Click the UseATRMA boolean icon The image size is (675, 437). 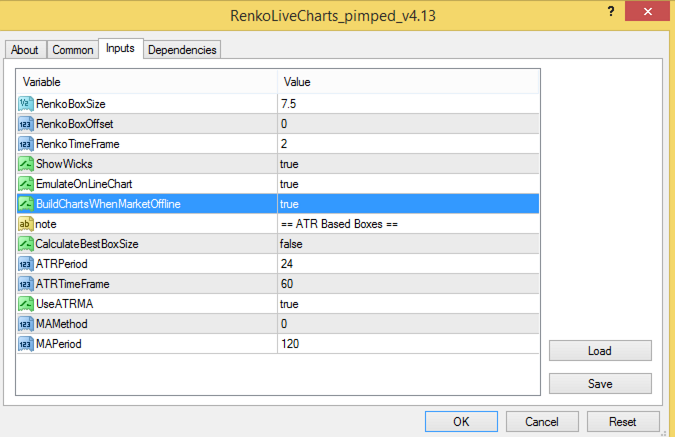click(x=26, y=303)
